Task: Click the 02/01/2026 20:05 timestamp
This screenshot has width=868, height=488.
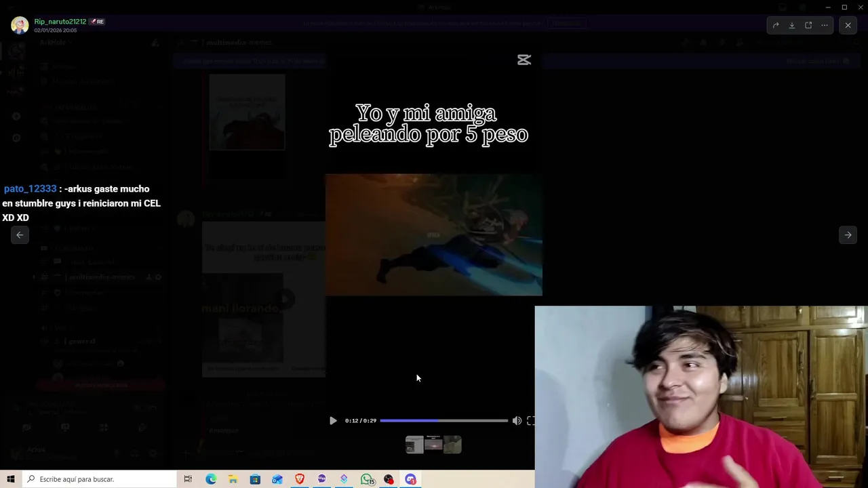Action: pos(56,30)
